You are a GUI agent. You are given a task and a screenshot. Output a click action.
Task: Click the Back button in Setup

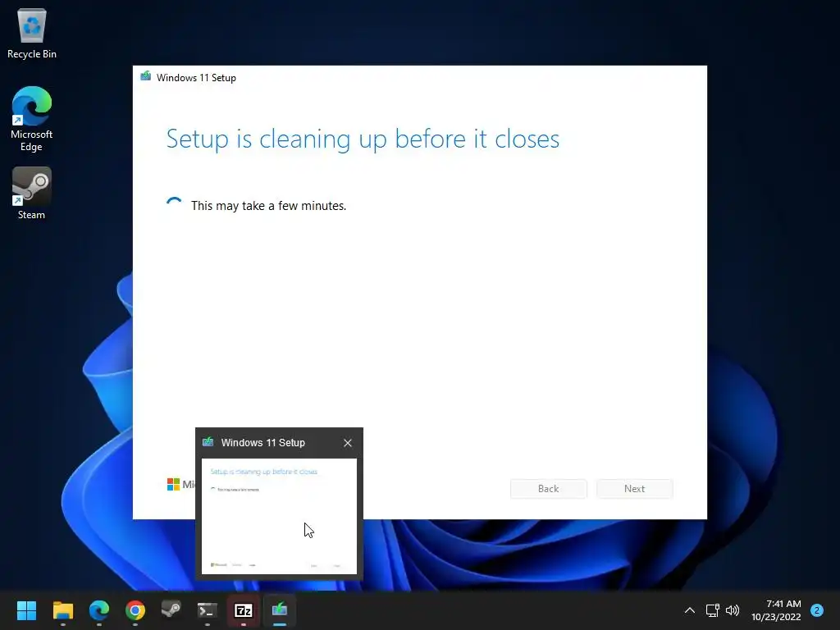click(x=549, y=489)
